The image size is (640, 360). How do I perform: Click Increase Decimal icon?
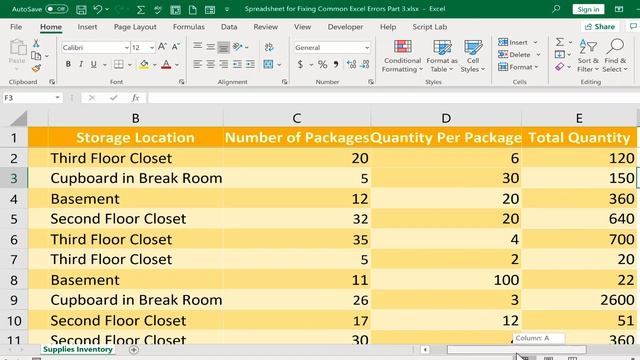tap(351, 64)
